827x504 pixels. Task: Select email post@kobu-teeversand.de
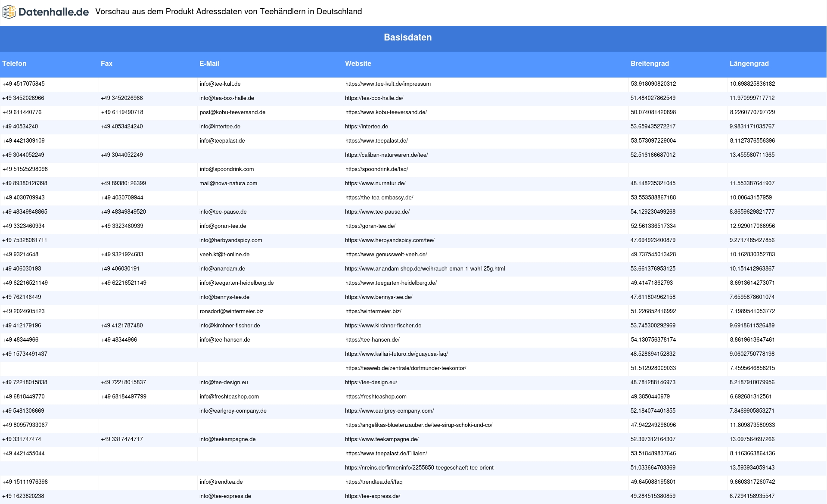tap(233, 112)
